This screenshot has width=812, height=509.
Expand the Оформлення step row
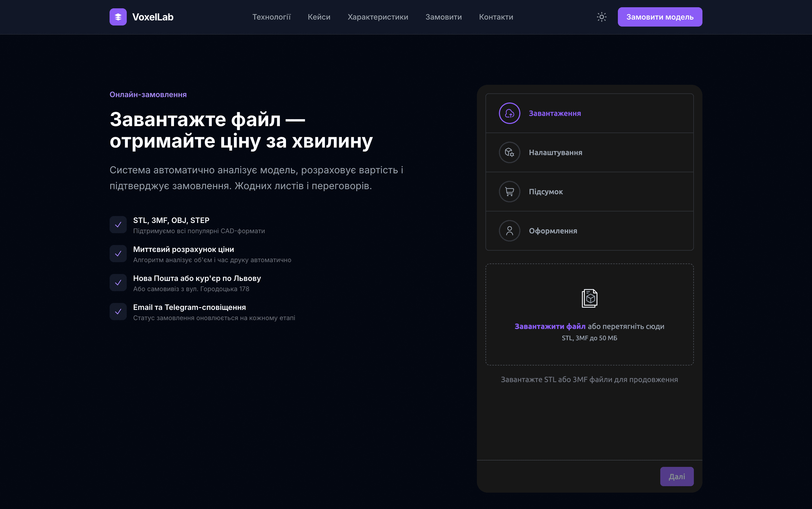tap(589, 231)
